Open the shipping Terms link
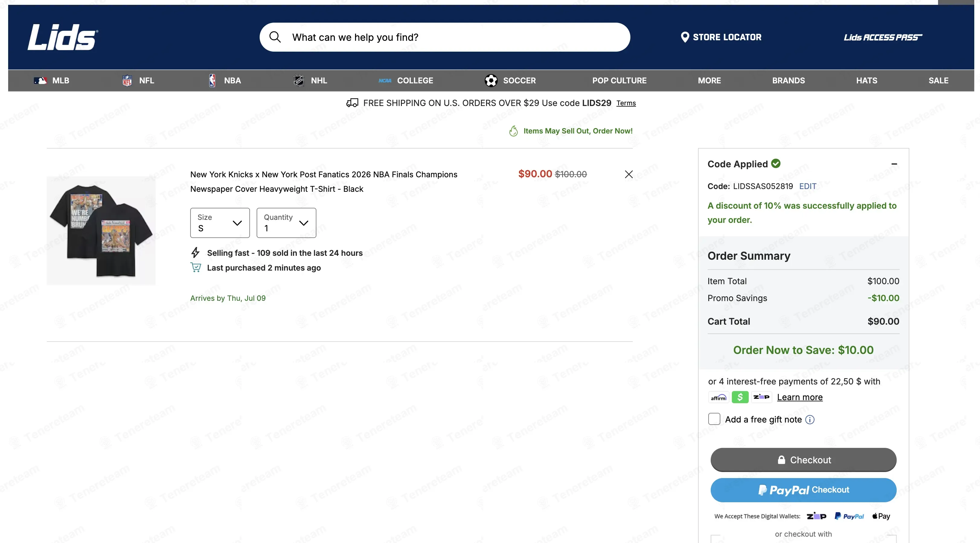The image size is (980, 543). pos(626,103)
